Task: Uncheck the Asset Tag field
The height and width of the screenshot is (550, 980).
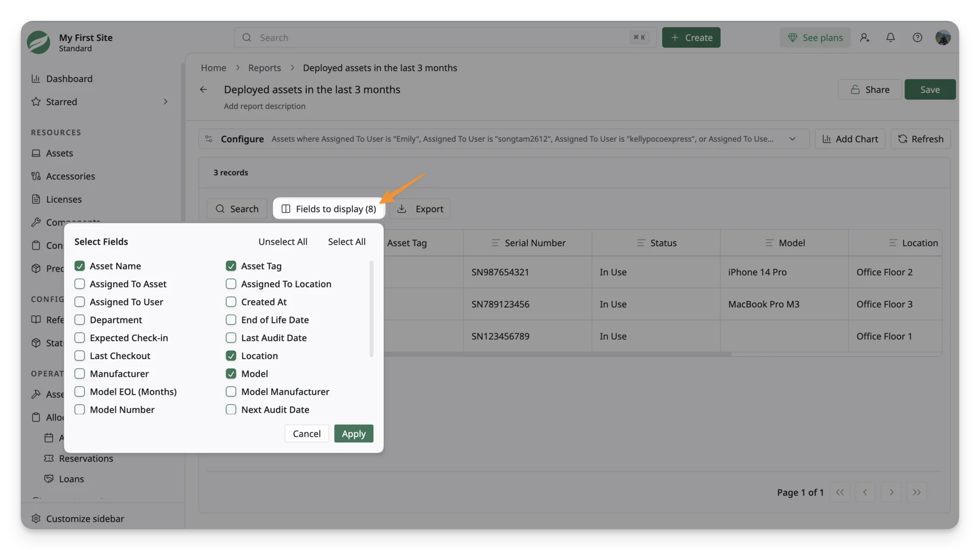Action: click(231, 266)
